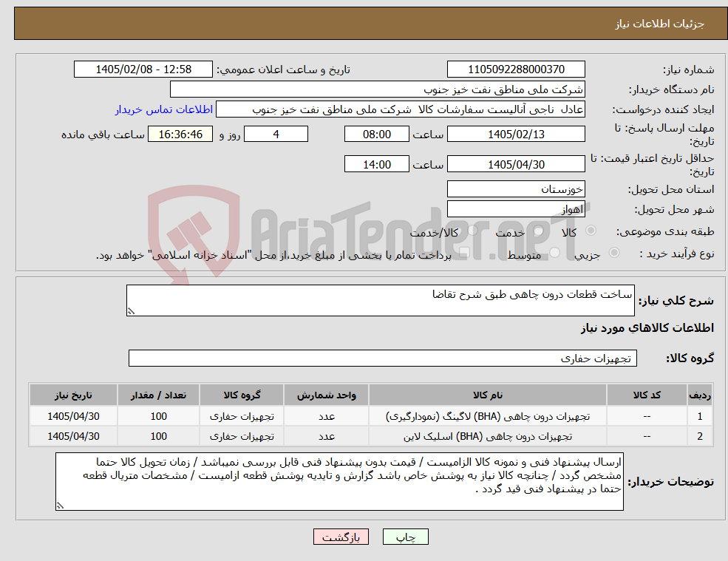Click the شماره نیاز number field
The image size is (728, 561).
(x=516, y=69)
